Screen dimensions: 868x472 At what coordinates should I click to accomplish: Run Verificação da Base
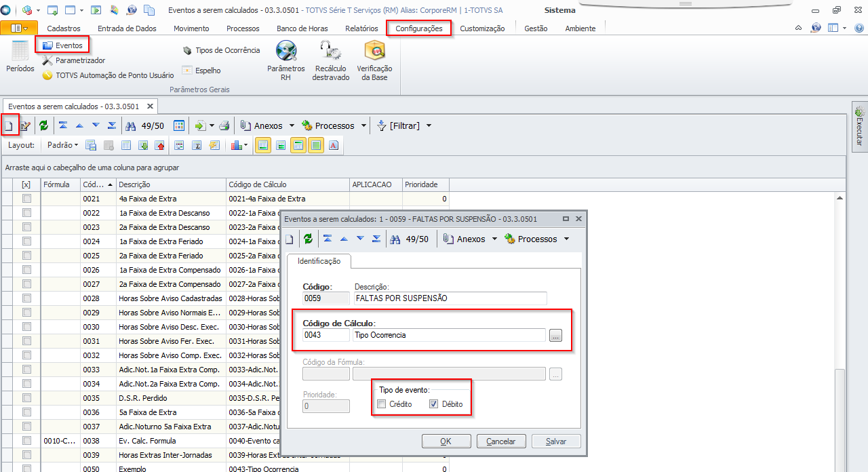pos(374,61)
